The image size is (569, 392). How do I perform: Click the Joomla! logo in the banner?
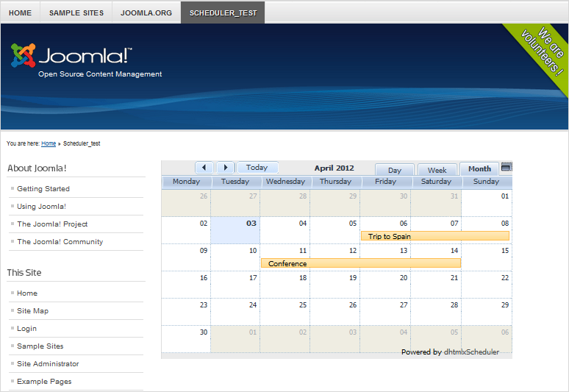coord(71,56)
